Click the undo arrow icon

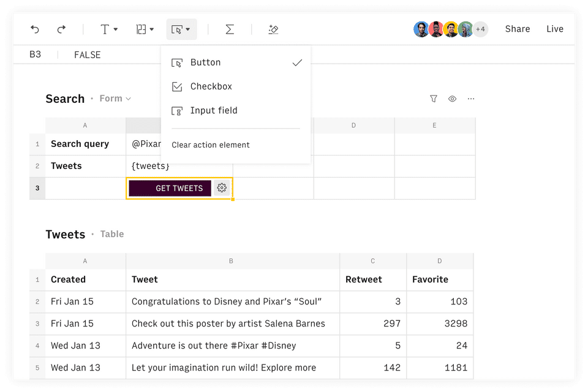click(x=35, y=29)
